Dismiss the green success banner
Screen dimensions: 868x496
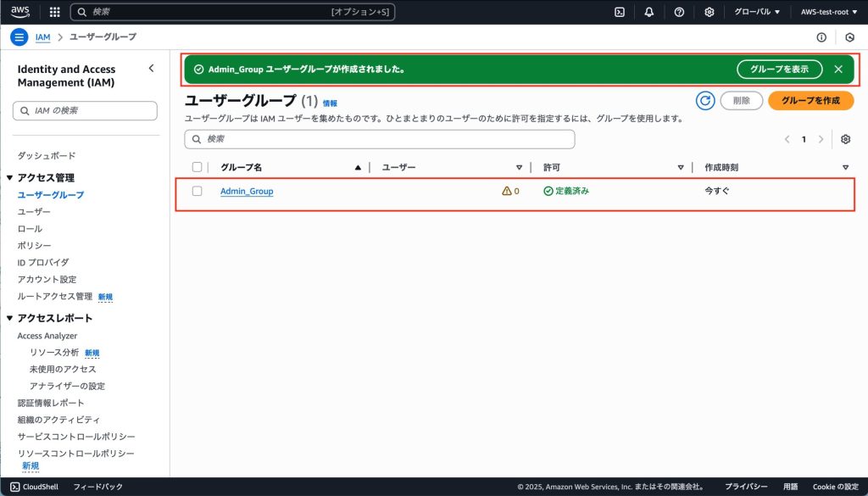(838, 70)
